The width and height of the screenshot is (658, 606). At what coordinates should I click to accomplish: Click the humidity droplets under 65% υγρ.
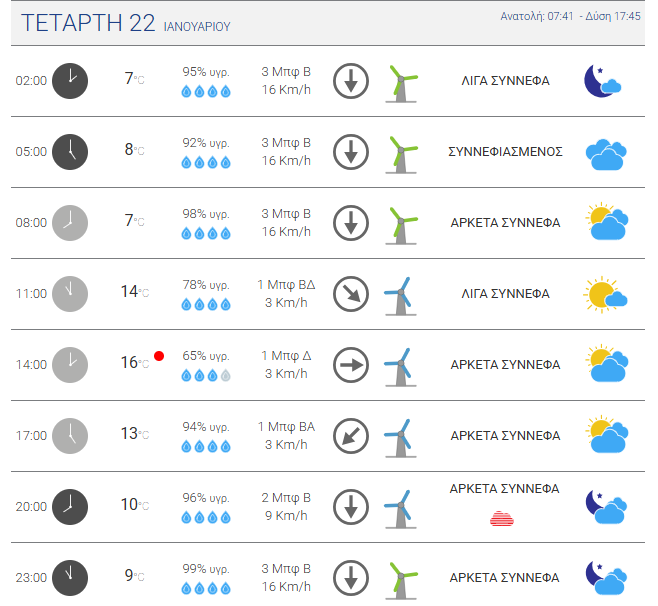click(206, 375)
